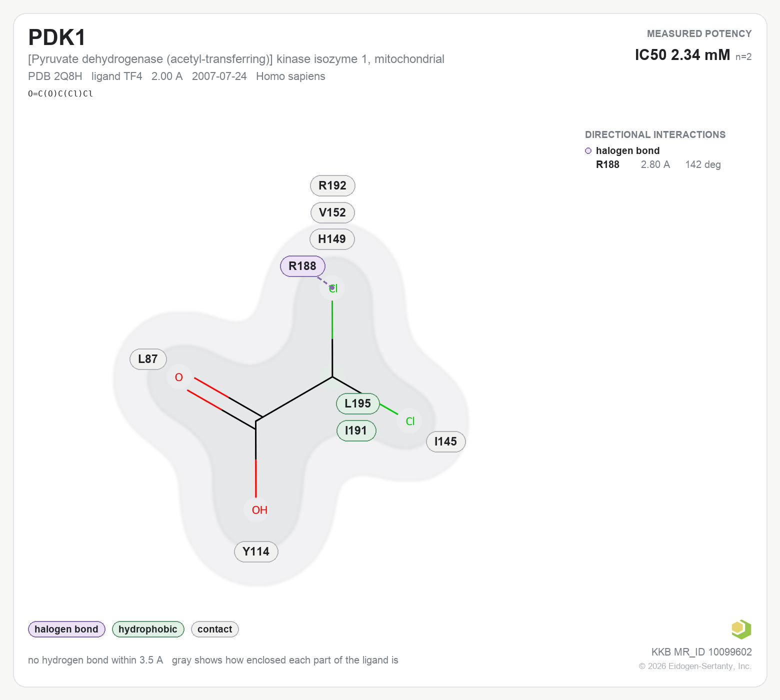Select the Y114 residue label
This screenshot has width=780, height=700.
click(256, 551)
